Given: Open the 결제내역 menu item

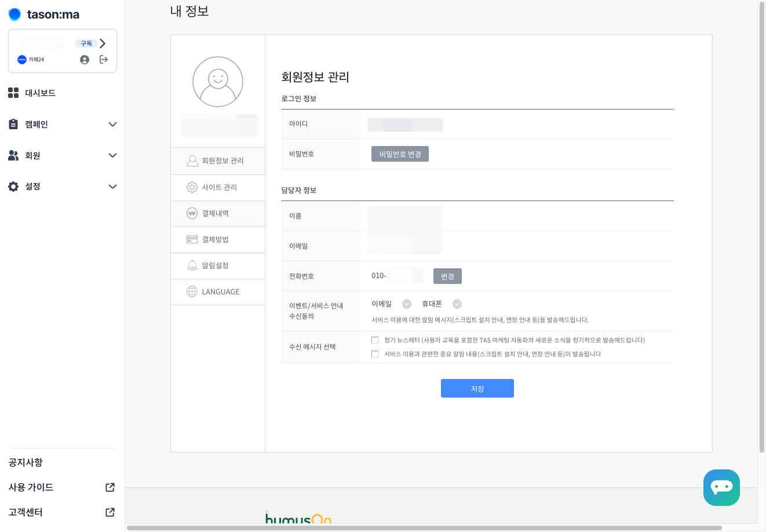Looking at the screenshot, I should coord(218,214).
